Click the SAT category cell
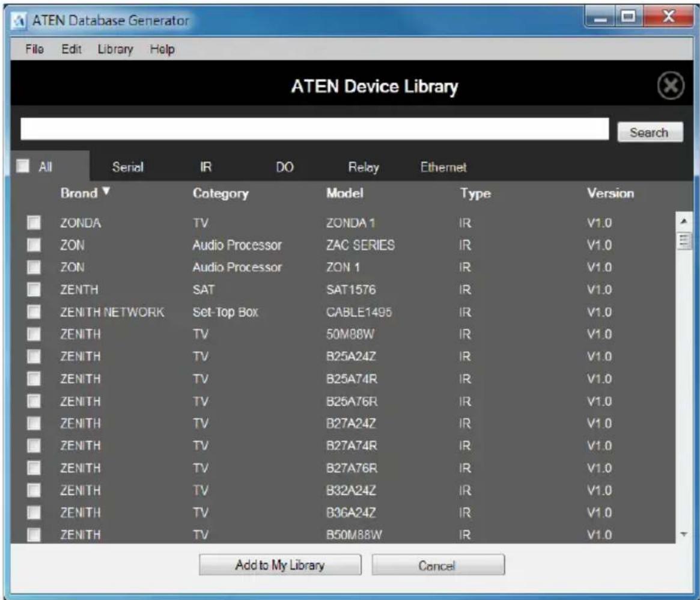The width and height of the screenshot is (700, 600). pyautogui.click(x=204, y=290)
